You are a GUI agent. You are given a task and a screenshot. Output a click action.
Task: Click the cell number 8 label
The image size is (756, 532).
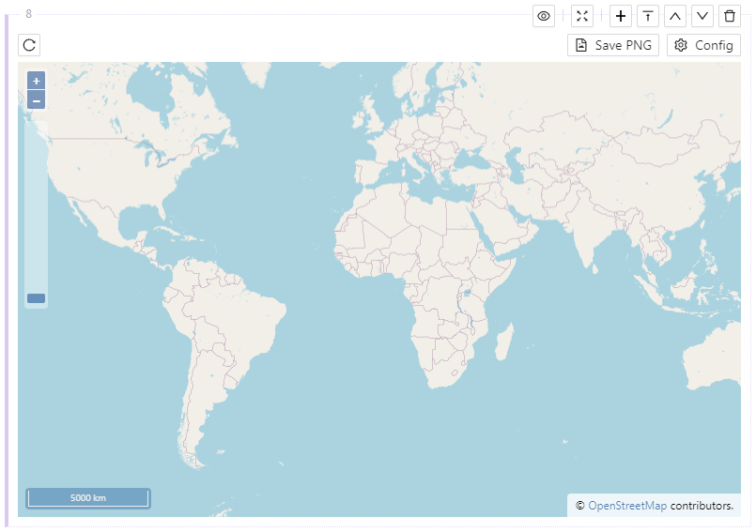point(29,14)
